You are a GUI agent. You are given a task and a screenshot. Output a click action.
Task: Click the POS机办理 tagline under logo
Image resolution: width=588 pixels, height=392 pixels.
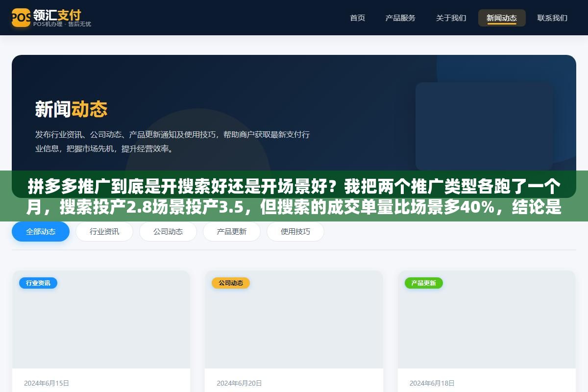click(62, 24)
